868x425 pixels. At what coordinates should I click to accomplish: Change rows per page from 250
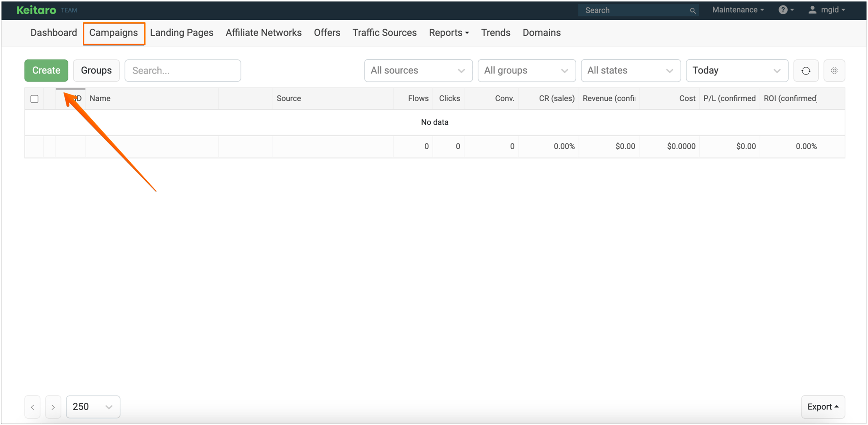tap(93, 407)
